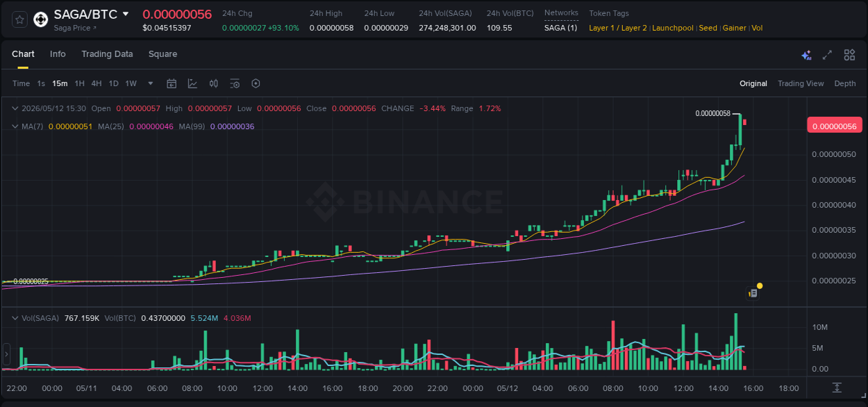The height and width of the screenshot is (407, 868).
Task: Expand chart to fullscreen
Action: click(x=827, y=55)
